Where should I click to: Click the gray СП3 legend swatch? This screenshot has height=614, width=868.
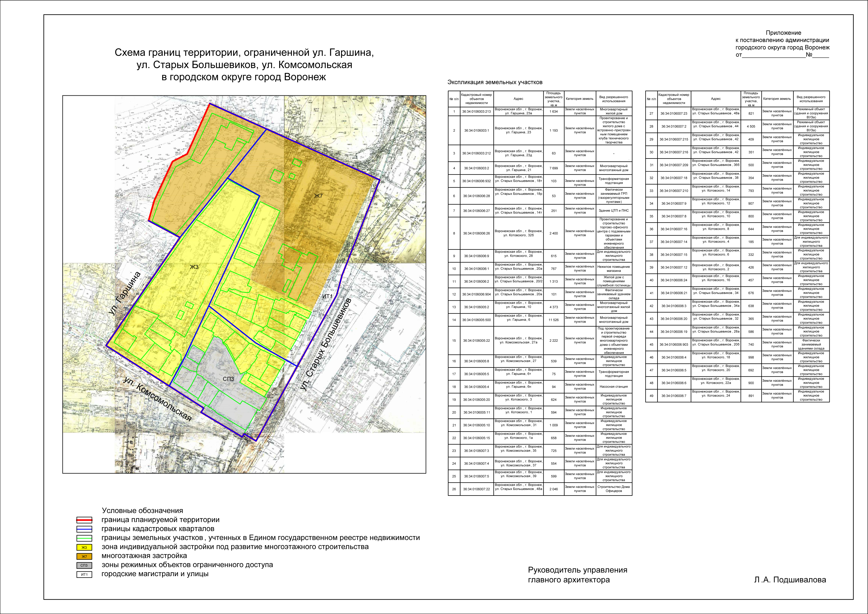84,566
